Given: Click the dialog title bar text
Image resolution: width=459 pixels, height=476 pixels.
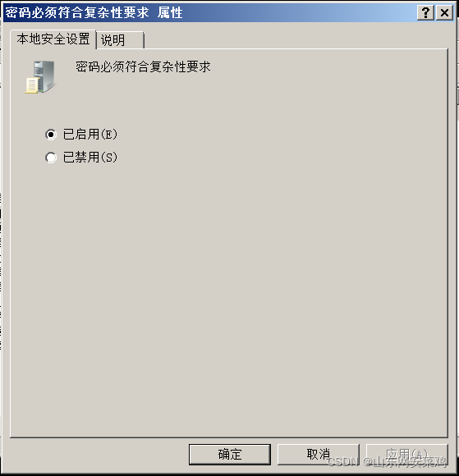Looking at the screenshot, I should tap(94, 13).
